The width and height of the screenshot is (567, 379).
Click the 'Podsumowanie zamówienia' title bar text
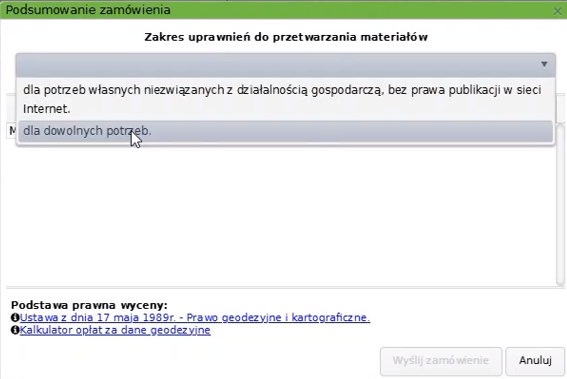tap(88, 10)
